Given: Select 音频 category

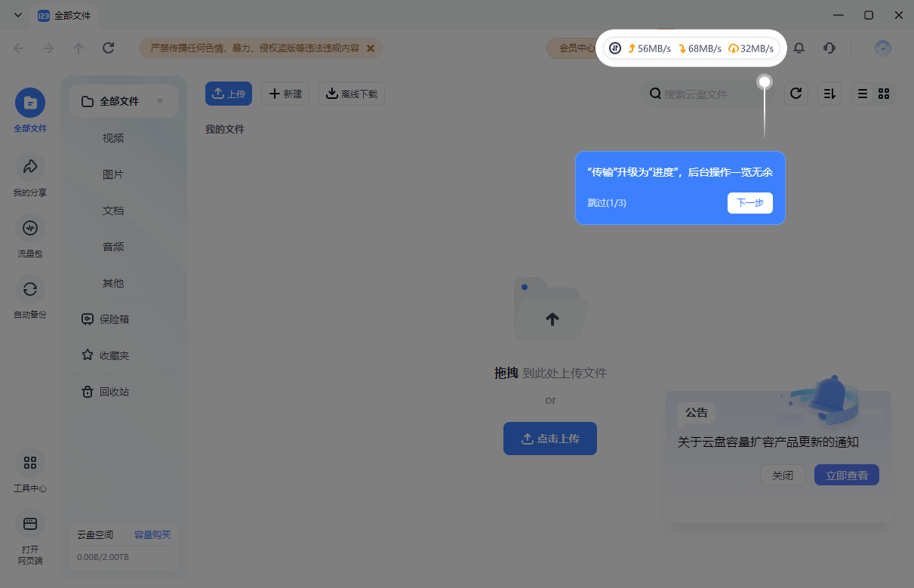Looking at the screenshot, I should coord(113,247).
